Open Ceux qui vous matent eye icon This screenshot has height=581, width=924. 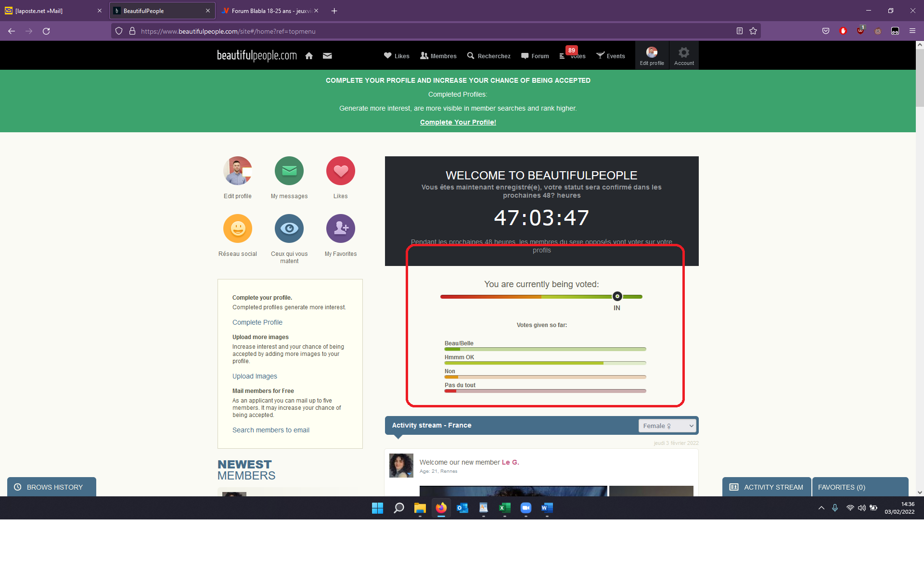coord(289,228)
